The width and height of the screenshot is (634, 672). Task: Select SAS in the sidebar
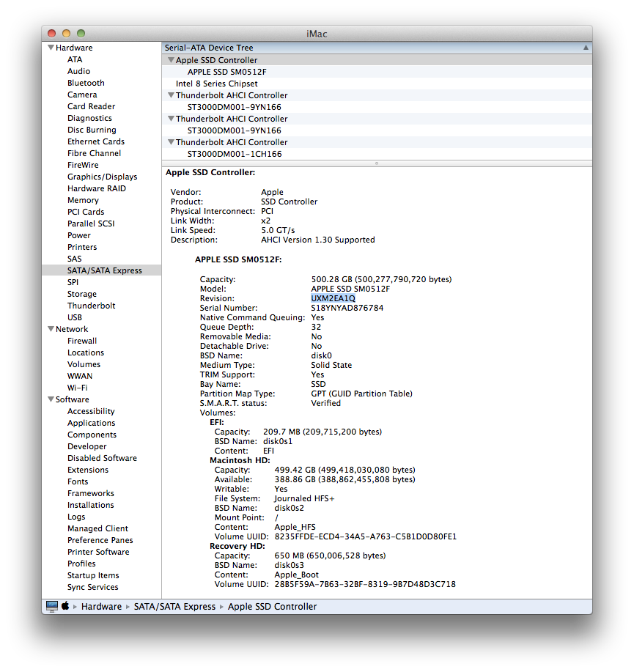tap(74, 259)
